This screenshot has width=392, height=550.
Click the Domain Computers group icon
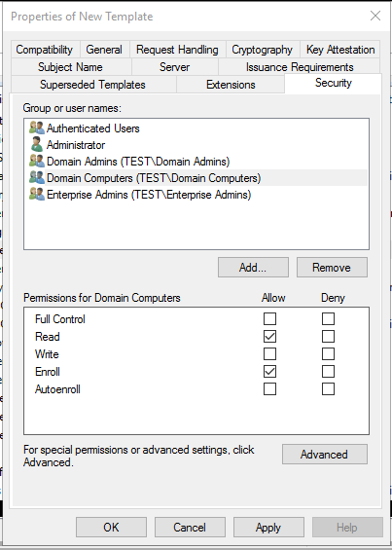click(37, 177)
